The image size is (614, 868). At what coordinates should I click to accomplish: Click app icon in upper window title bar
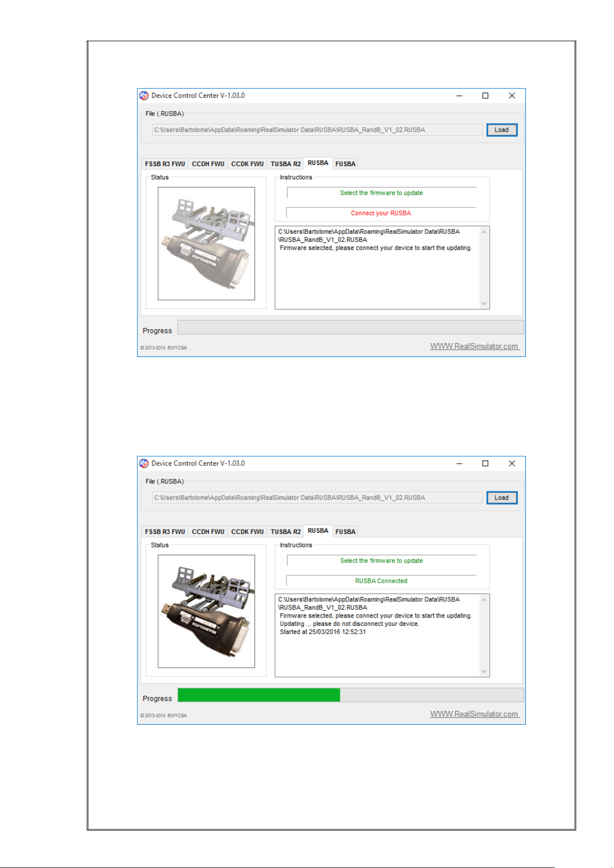pyautogui.click(x=144, y=95)
